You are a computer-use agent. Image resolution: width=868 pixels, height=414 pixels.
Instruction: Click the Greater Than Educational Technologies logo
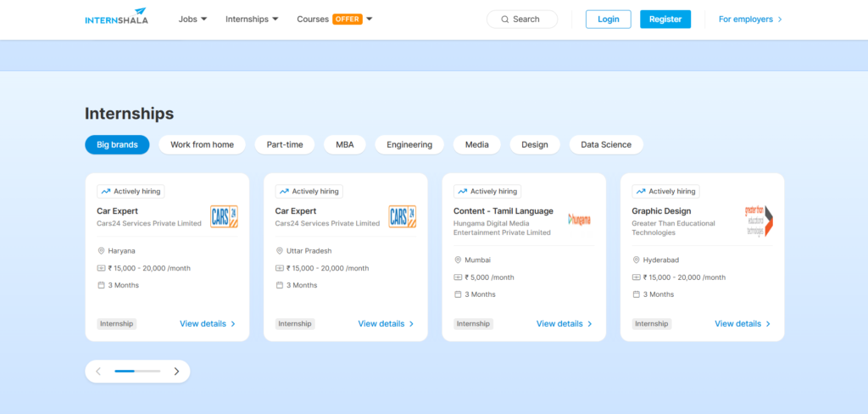[759, 221]
